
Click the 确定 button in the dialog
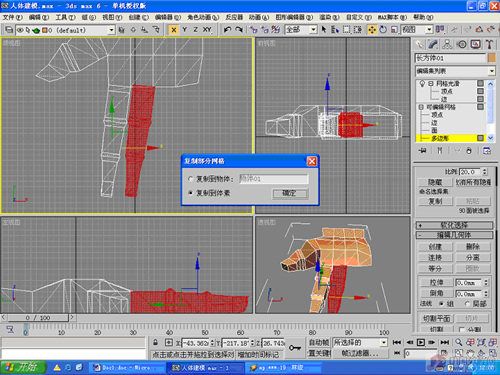tap(290, 193)
